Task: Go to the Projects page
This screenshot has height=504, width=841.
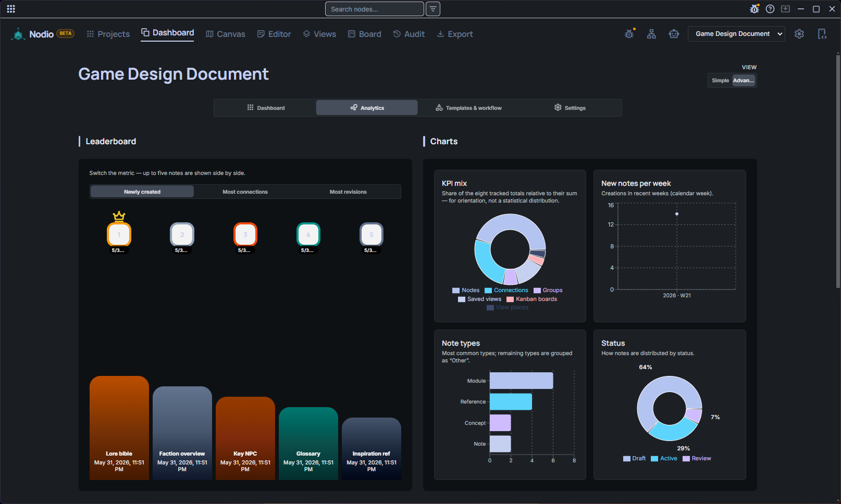Action: point(108,34)
